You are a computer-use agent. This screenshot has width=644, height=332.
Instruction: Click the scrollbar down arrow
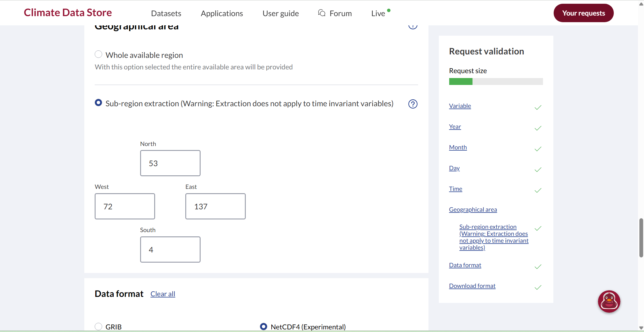click(641, 328)
